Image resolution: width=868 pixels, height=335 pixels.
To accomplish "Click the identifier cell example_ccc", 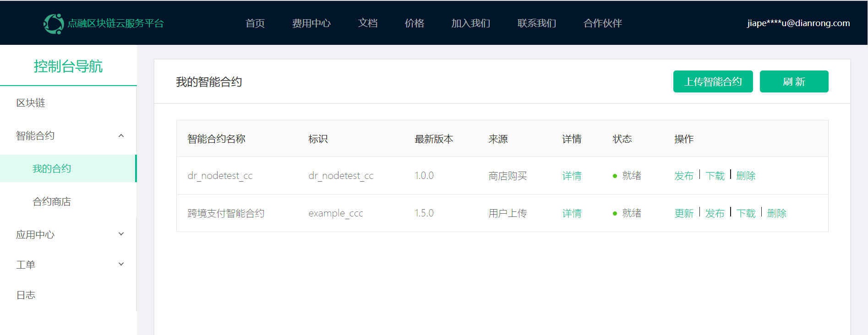I will 336,213.
